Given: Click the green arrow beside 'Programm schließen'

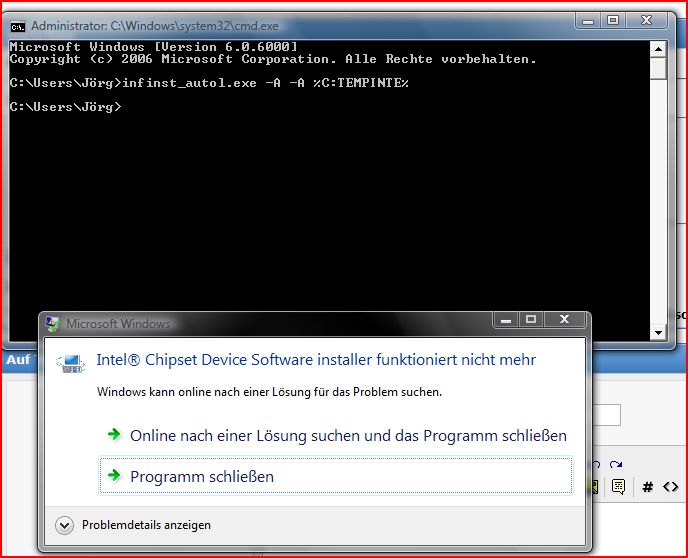Looking at the screenshot, I should point(114,475).
